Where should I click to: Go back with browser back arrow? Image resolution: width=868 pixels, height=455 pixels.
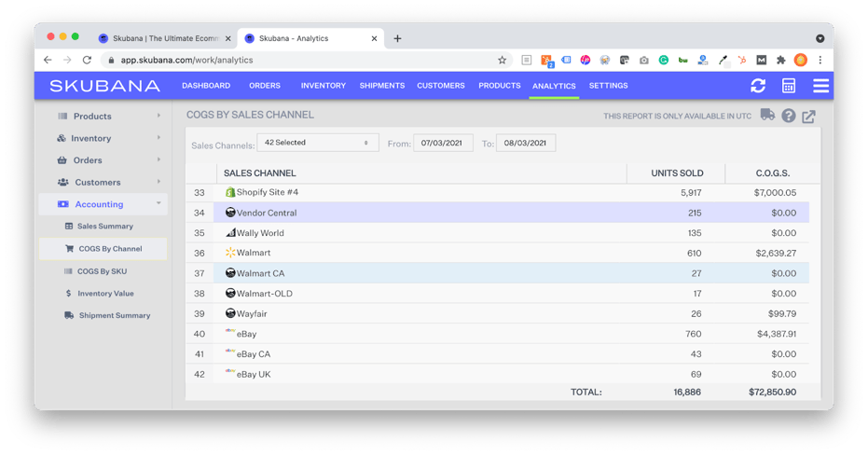click(x=48, y=60)
